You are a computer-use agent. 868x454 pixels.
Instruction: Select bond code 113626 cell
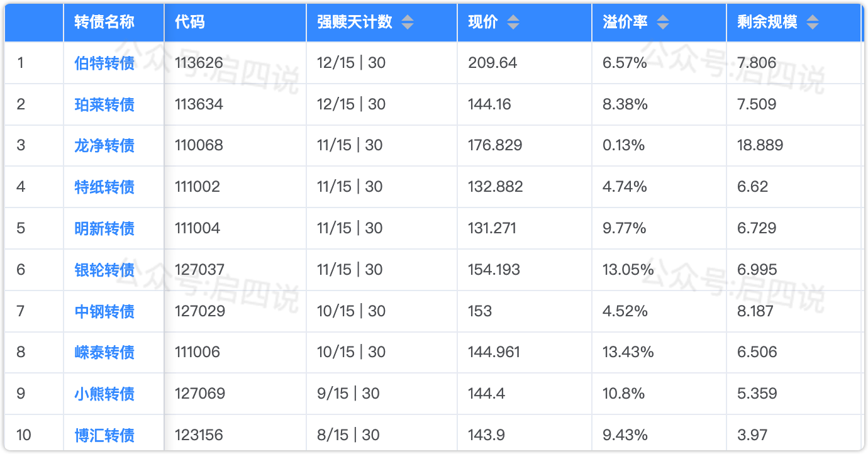click(199, 63)
